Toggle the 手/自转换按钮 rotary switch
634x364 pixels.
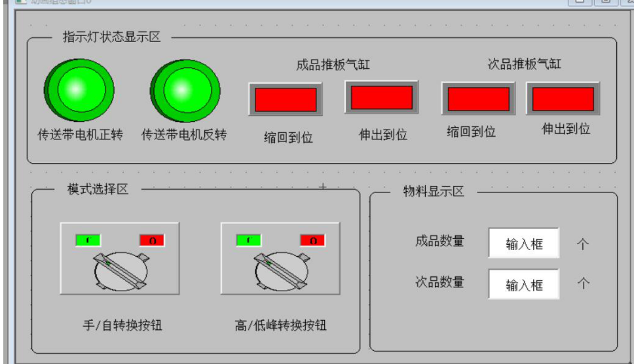pos(121,271)
